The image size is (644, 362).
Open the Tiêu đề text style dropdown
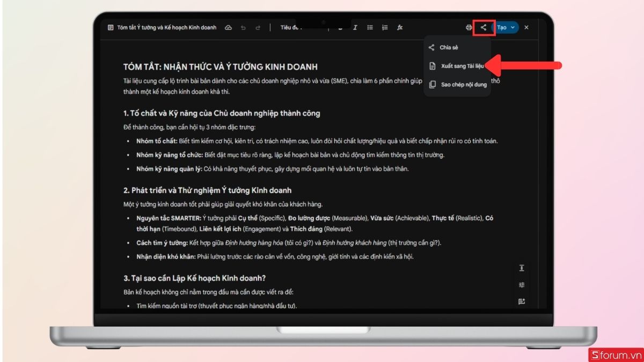coord(291,27)
